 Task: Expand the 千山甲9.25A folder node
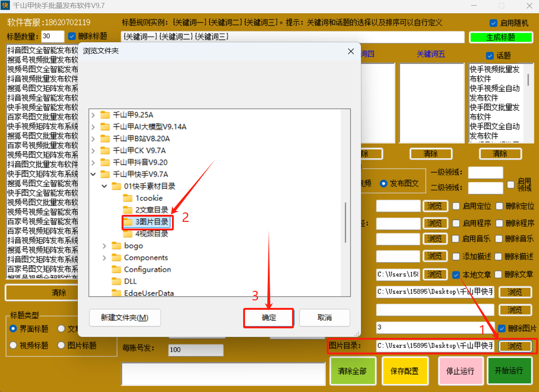[93, 115]
